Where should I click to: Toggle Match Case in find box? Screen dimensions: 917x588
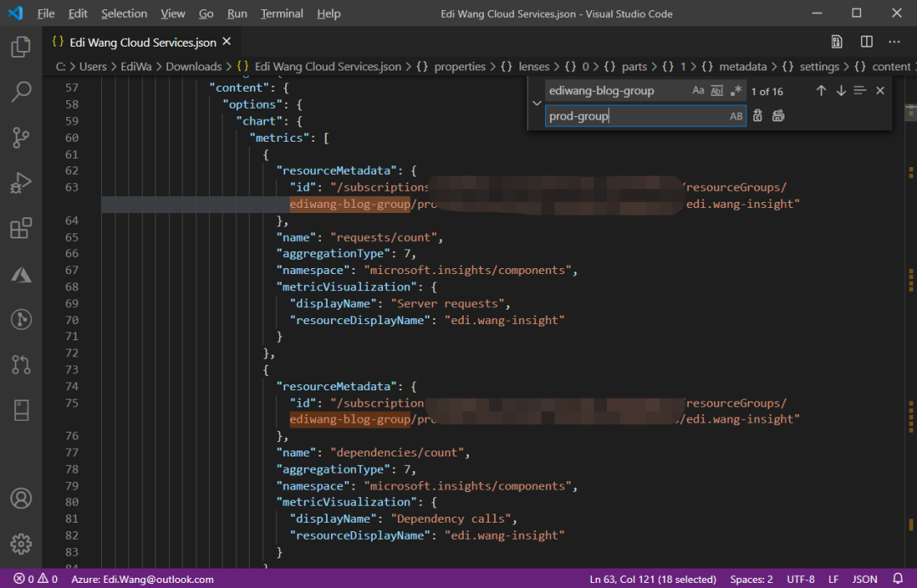point(698,91)
